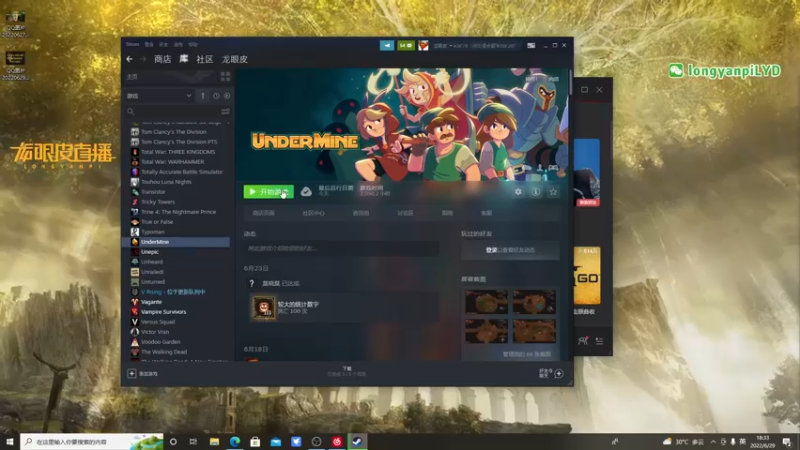Select UnderMine in the game list

pyautogui.click(x=175, y=242)
